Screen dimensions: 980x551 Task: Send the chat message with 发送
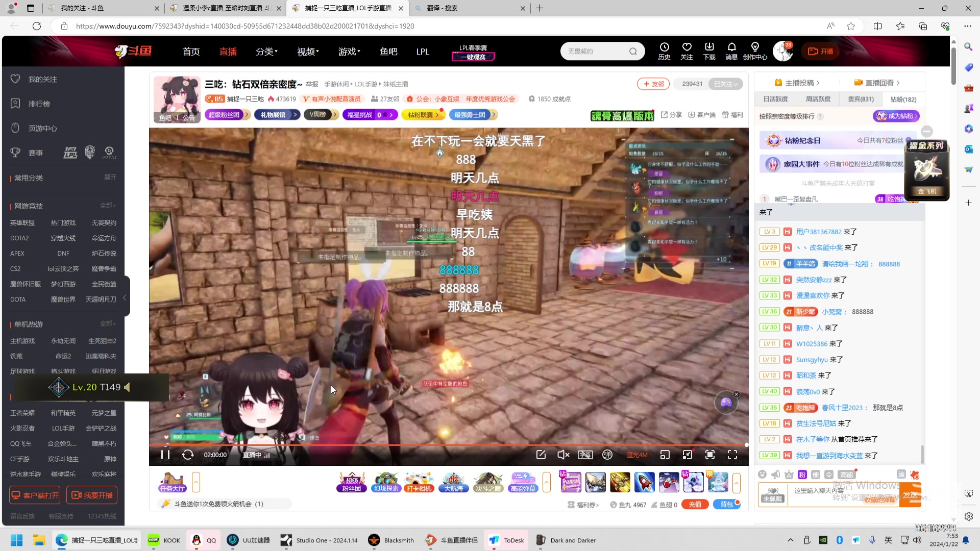coord(910,495)
